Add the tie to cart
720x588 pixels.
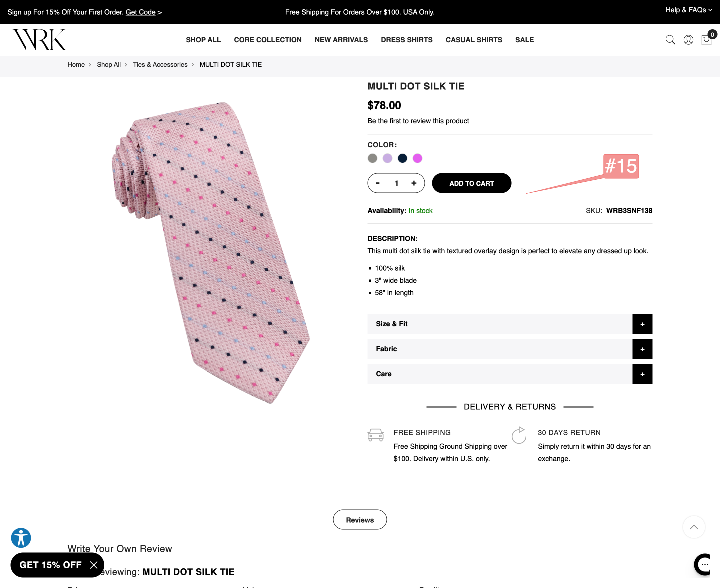[x=471, y=183]
